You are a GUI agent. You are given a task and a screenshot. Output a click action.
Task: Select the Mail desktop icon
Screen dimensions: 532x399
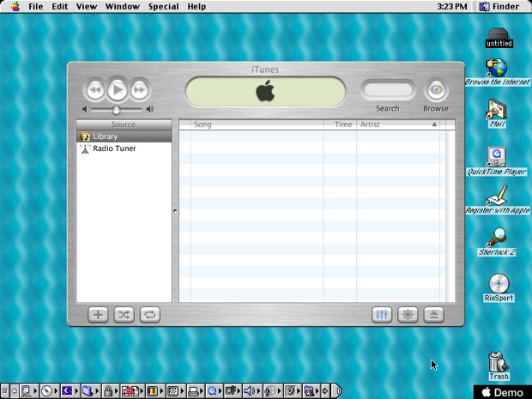point(498,113)
